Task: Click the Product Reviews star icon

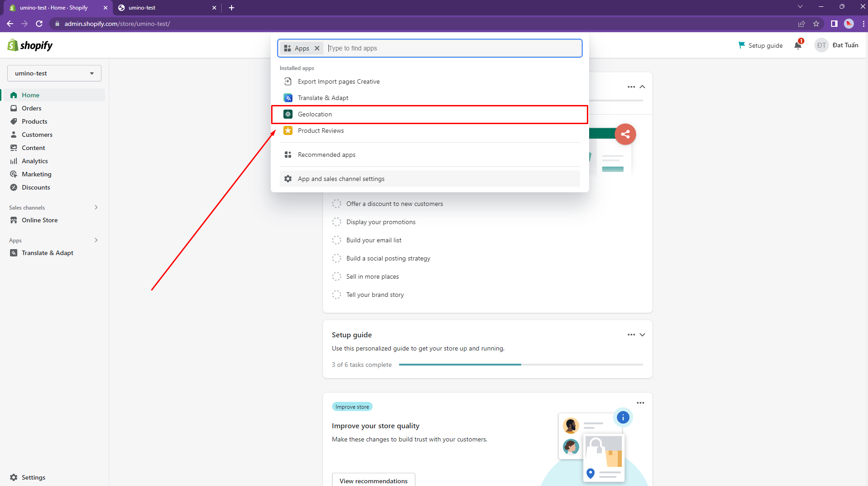Action: (x=288, y=130)
